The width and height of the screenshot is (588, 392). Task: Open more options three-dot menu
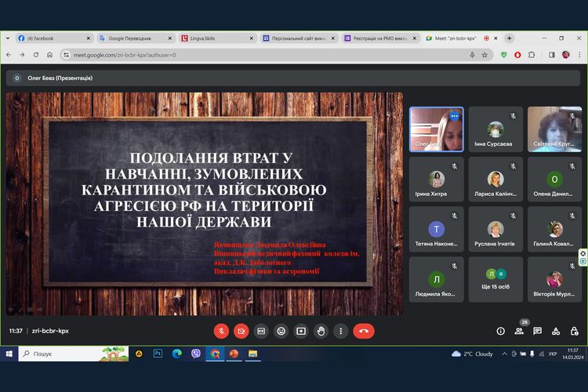click(340, 331)
